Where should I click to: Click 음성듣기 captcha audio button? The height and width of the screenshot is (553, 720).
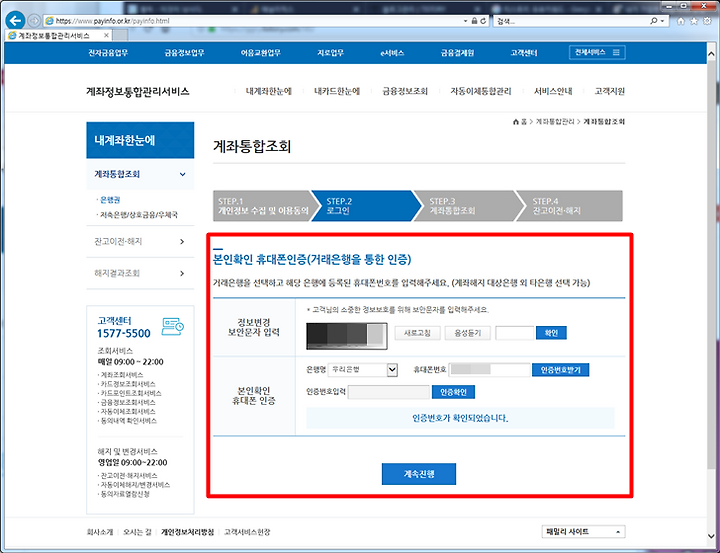(467, 333)
